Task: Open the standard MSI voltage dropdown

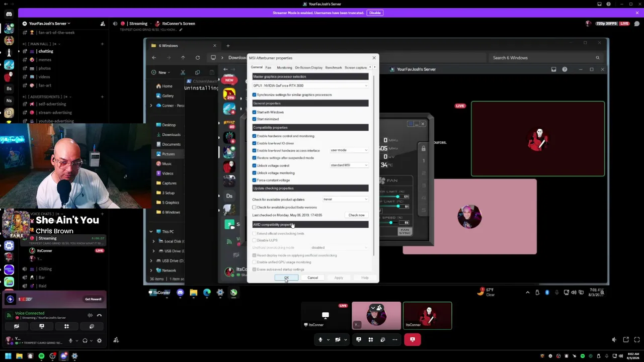Action: tap(349, 165)
